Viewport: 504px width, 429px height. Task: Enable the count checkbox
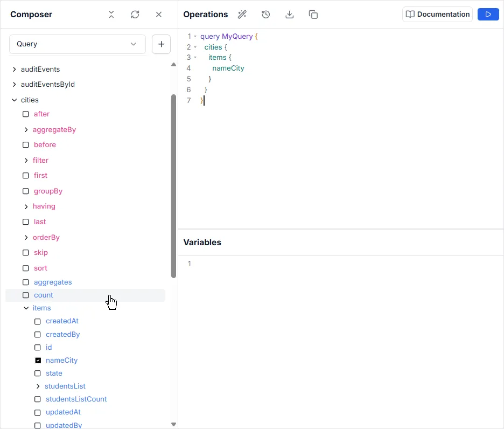click(26, 295)
